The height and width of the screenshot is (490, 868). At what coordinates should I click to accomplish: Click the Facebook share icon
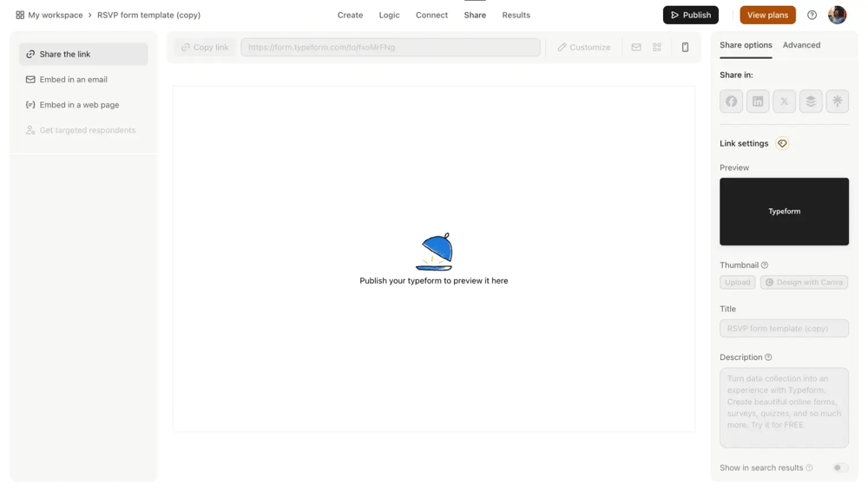pyautogui.click(x=731, y=101)
